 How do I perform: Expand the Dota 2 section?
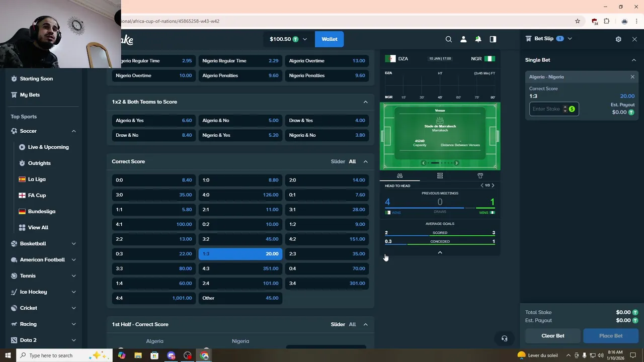click(x=73, y=340)
